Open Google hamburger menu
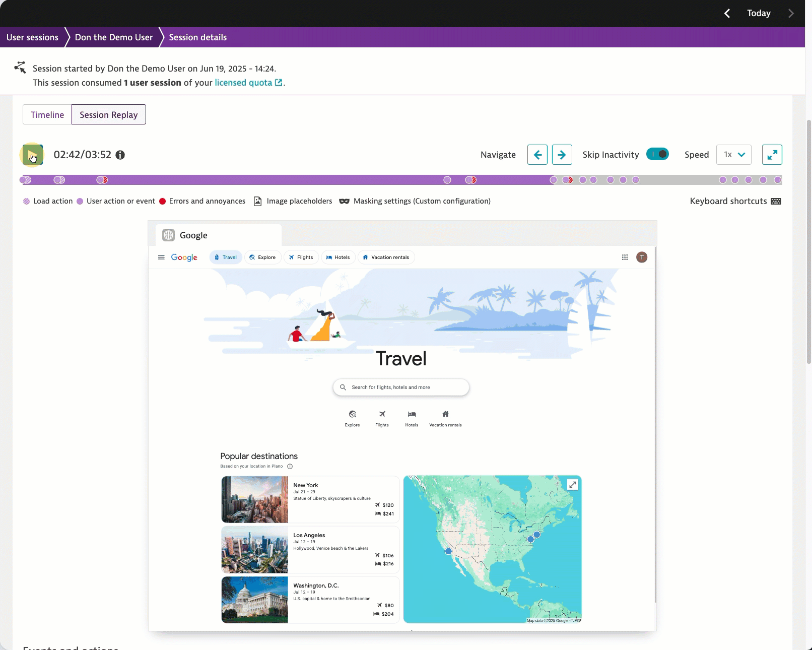This screenshot has width=812, height=650. (x=161, y=257)
